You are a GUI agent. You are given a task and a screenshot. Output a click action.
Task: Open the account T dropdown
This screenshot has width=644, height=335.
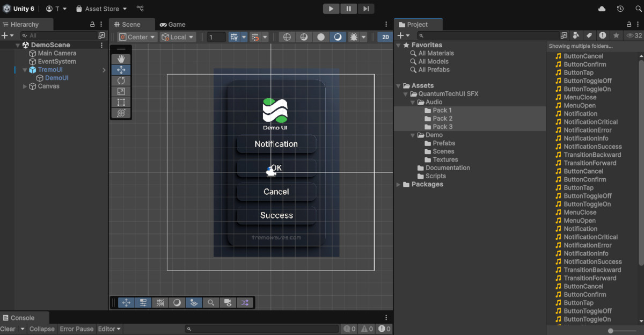tap(56, 9)
